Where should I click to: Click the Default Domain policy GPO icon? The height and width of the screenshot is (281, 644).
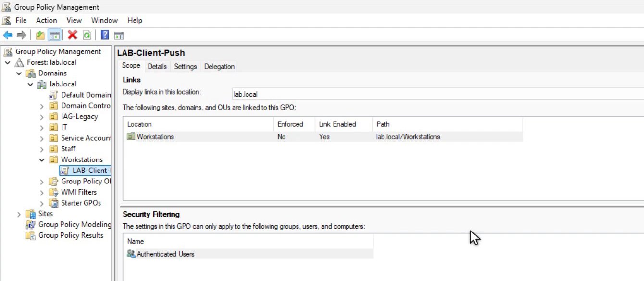[x=53, y=95]
